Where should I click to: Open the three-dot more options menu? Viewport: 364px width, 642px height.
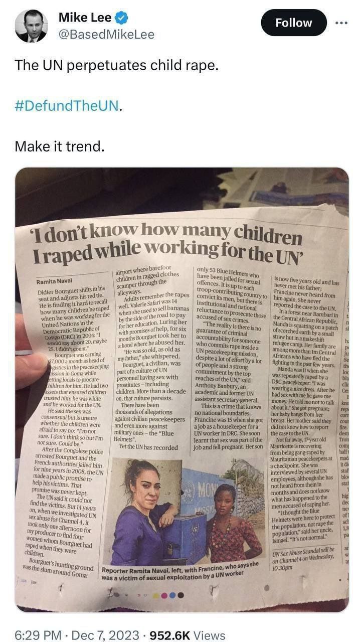click(x=341, y=23)
